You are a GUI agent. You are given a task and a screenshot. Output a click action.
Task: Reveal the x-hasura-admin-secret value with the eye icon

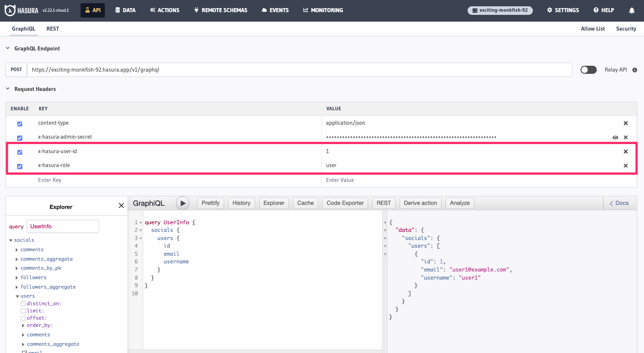615,137
